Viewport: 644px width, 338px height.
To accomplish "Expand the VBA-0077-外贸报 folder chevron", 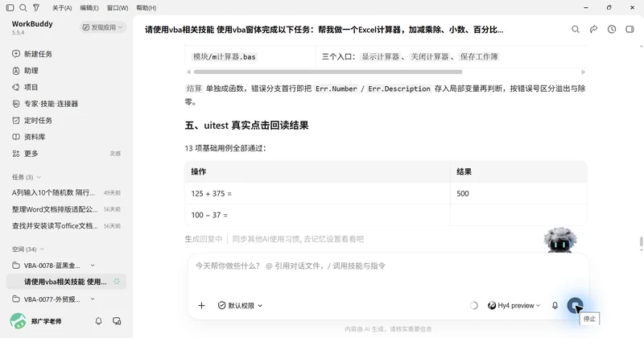I will click(93, 299).
